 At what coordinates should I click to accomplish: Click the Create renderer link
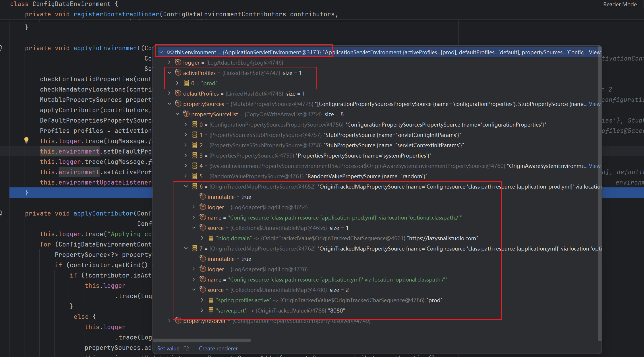pyautogui.click(x=218, y=348)
